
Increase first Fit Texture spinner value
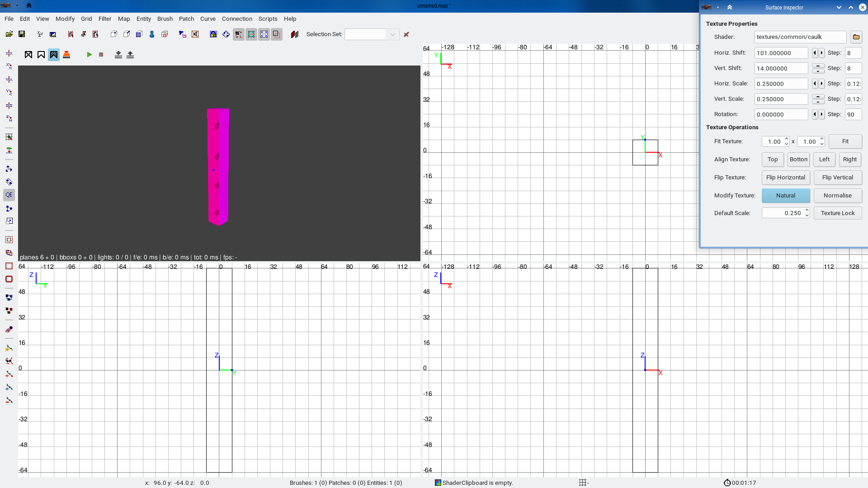click(787, 139)
